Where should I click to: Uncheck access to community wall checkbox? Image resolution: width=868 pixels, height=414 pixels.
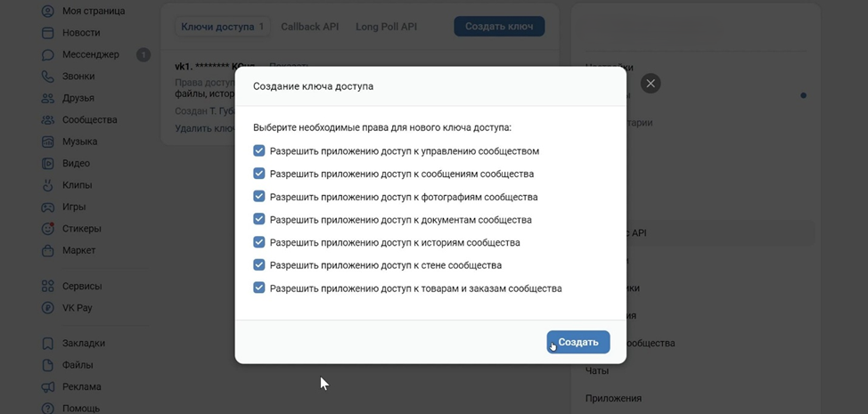pos(259,264)
